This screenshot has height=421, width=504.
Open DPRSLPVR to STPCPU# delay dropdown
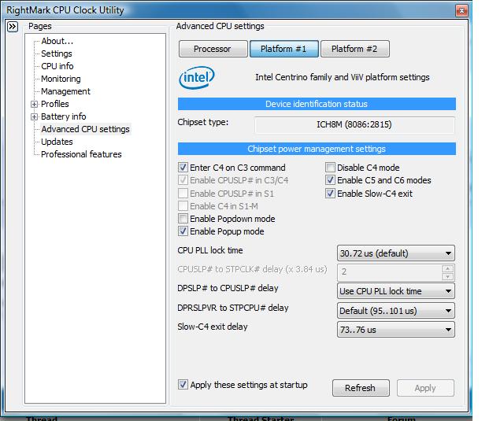pos(395,311)
